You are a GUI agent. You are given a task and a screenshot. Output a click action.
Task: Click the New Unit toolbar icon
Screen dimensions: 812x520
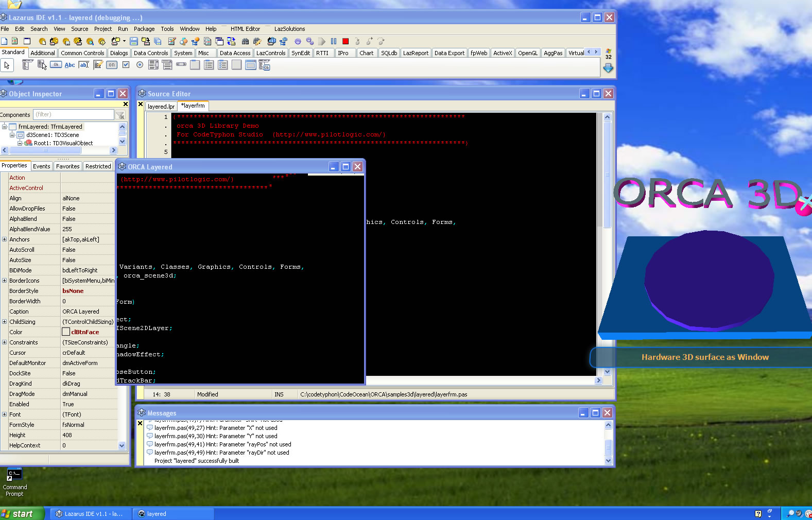click(x=14, y=41)
